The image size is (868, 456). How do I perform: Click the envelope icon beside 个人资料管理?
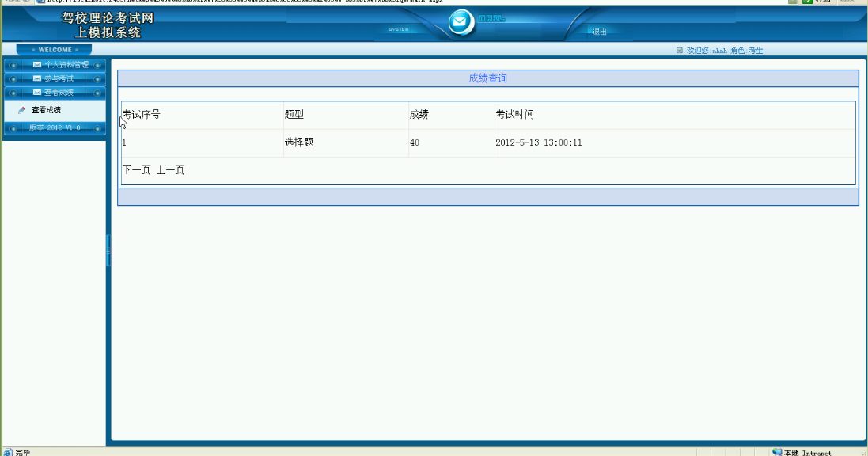click(x=37, y=64)
